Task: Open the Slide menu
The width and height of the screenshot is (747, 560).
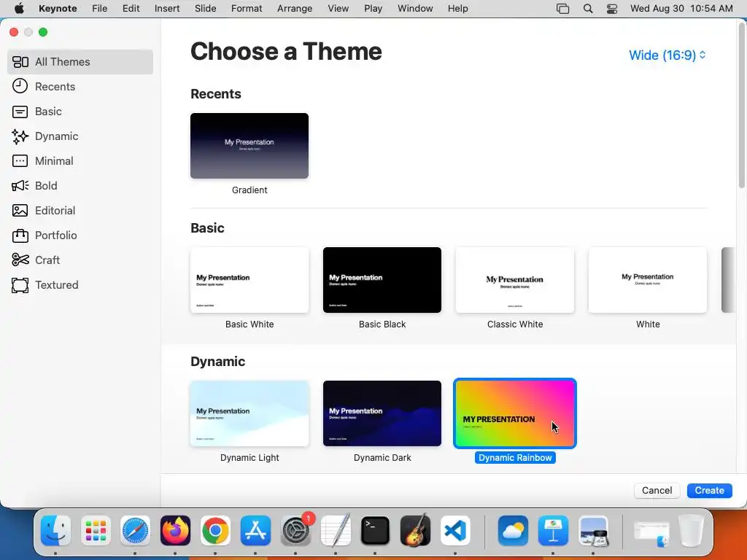Action: tap(205, 9)
